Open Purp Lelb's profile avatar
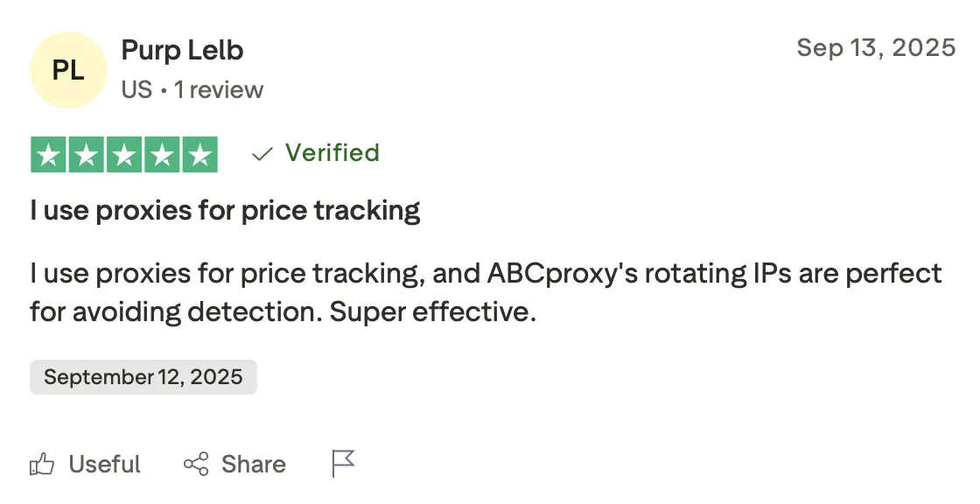Image resolution: width=980 pixels, height=504 pixels. (x=67, y=69)
